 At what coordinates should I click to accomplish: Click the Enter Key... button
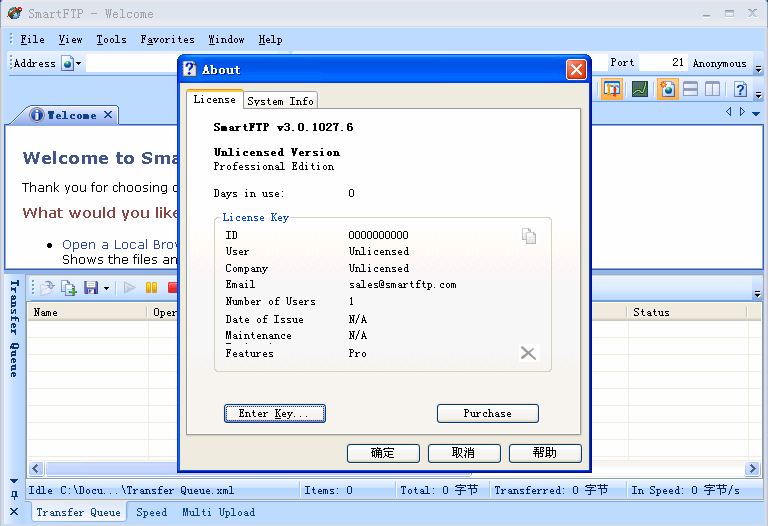274,413
